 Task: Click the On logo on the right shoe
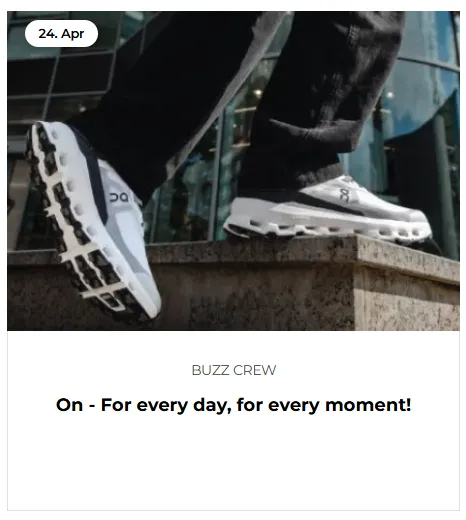click(x=345, y=195)
